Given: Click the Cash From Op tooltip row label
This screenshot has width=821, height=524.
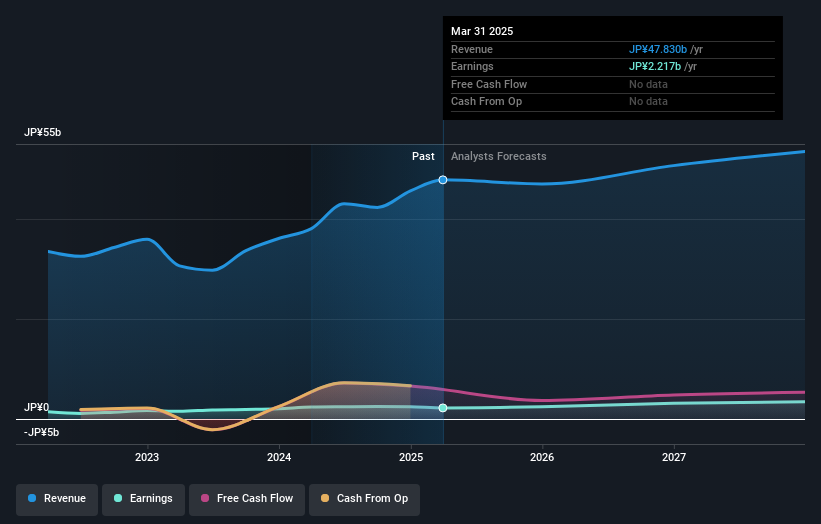Looking at the screenshot, I should click(x=486, y=102).
